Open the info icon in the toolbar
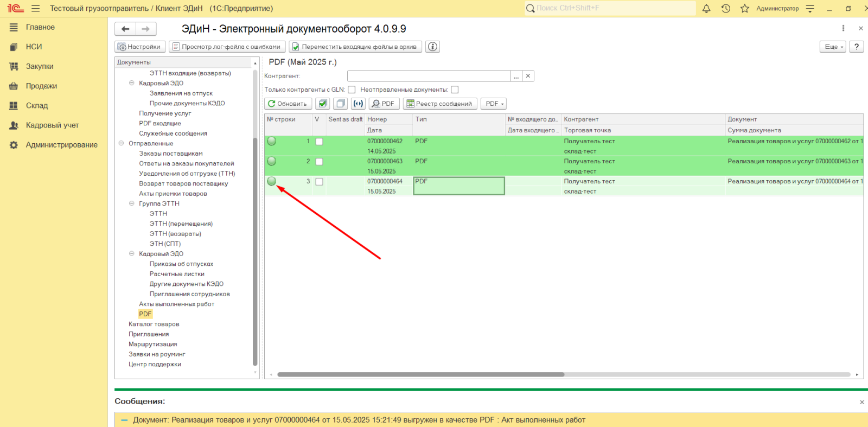The image size is (868, 427). [x=432, y=47]
